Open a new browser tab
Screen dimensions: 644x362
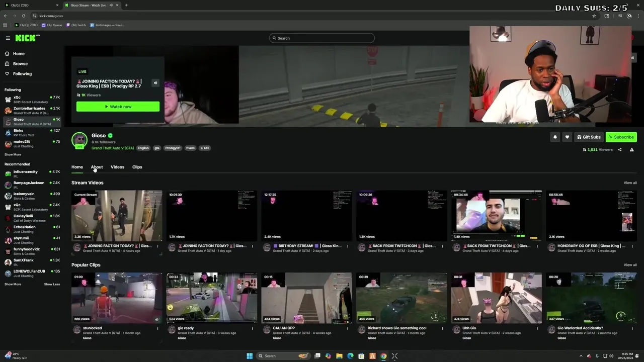[x=126, y=5]
